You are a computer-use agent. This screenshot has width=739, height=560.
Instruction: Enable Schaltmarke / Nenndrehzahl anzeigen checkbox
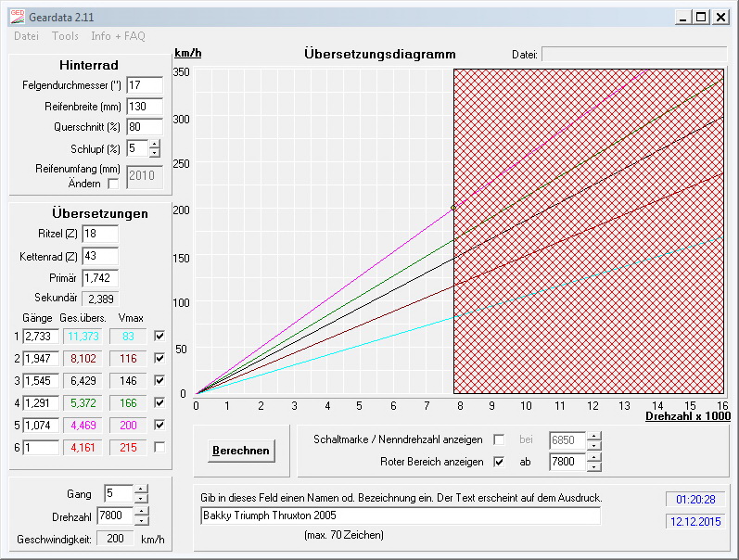coord(500,439)
